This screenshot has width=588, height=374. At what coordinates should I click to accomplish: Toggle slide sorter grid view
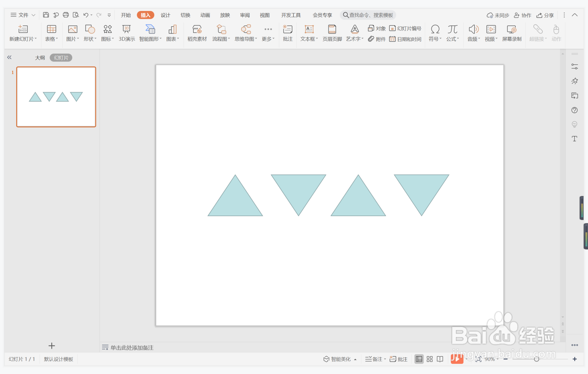(x=430, y=359)
